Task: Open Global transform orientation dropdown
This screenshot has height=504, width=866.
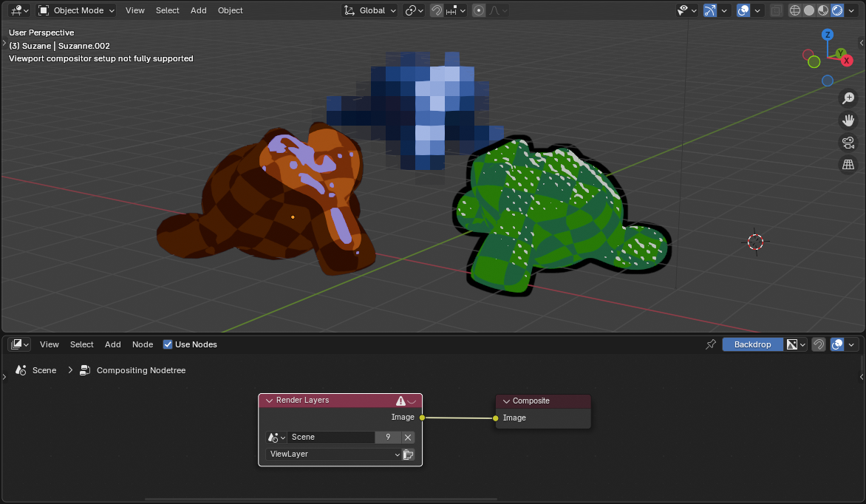Action: [x=369, y=10]
